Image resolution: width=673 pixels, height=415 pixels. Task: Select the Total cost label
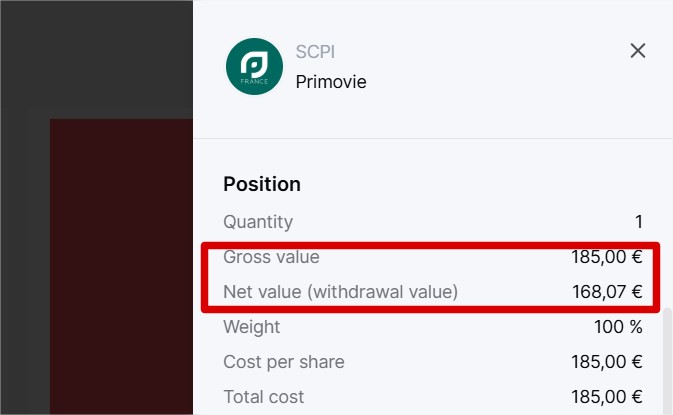click(x=264, y=397)
